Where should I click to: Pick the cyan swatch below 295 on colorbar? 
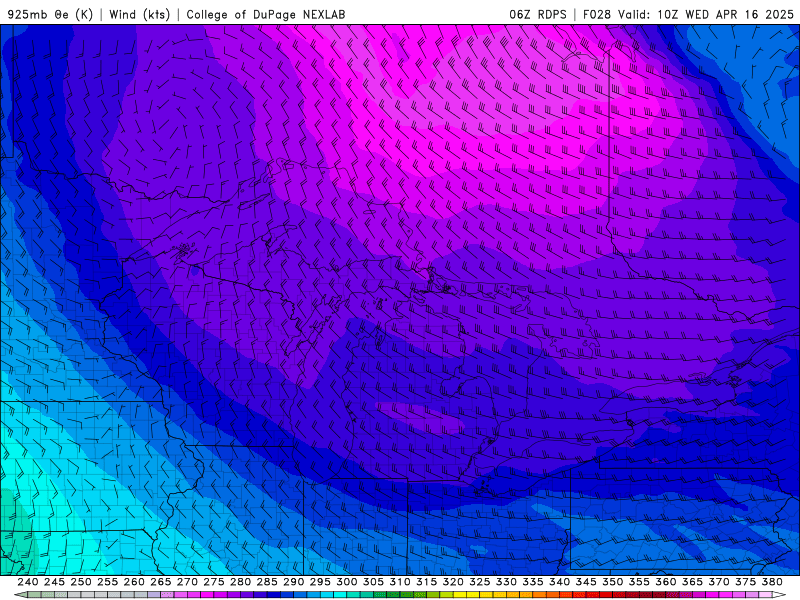pos(326,595)
